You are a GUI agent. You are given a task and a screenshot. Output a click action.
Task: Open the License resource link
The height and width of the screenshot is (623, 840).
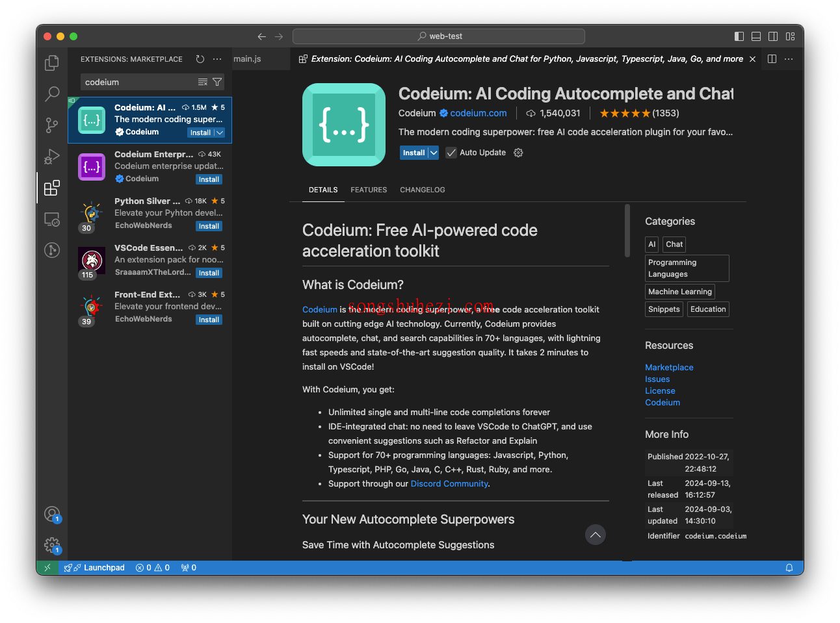pyautogui.click(x=660, y=391)
